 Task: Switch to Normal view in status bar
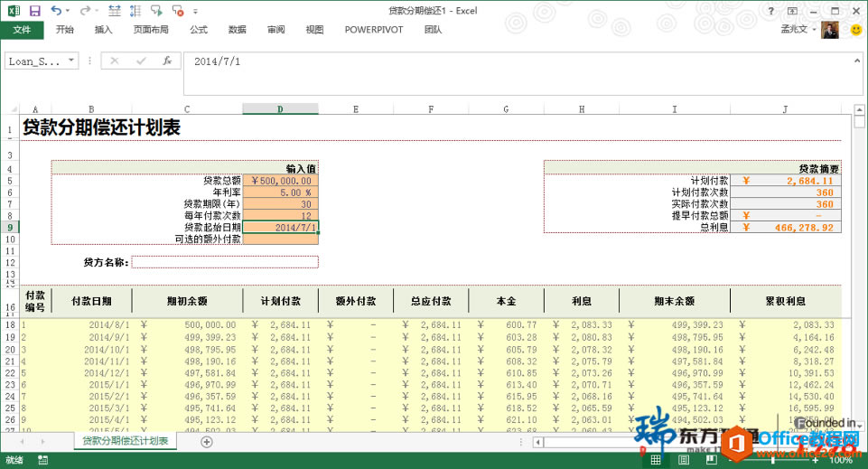coord(657,460)
